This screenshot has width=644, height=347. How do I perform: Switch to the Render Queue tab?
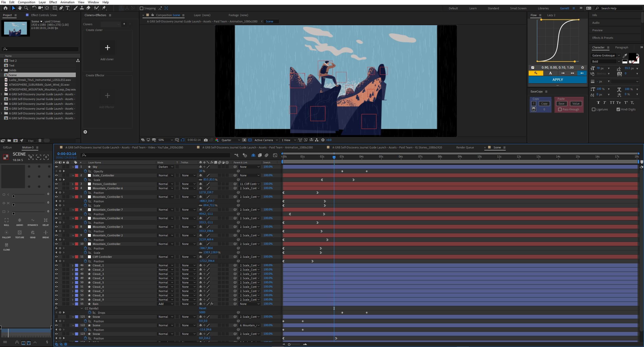465,147
